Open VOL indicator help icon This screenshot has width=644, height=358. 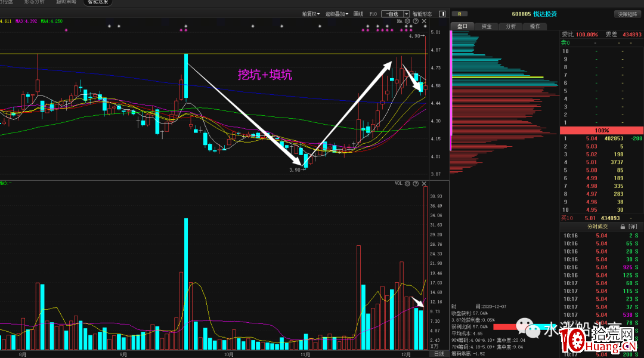(x=416, y=183)
